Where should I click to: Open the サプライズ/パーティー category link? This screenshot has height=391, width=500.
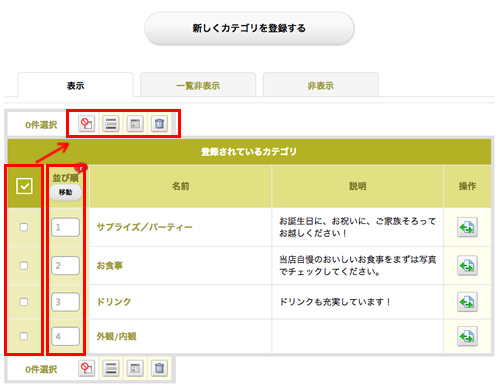point(145,227)
